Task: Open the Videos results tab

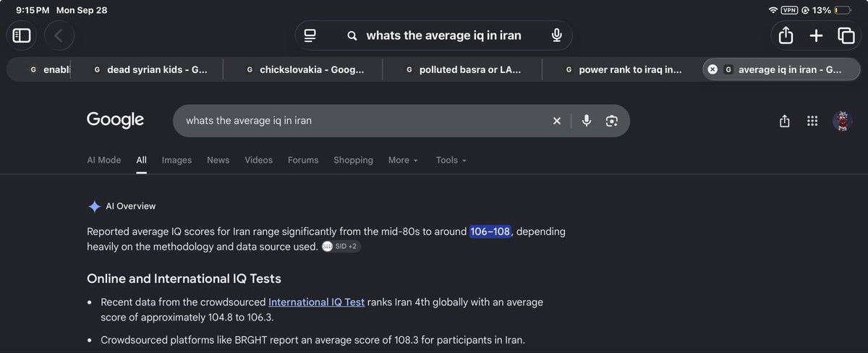Action: 258,160
